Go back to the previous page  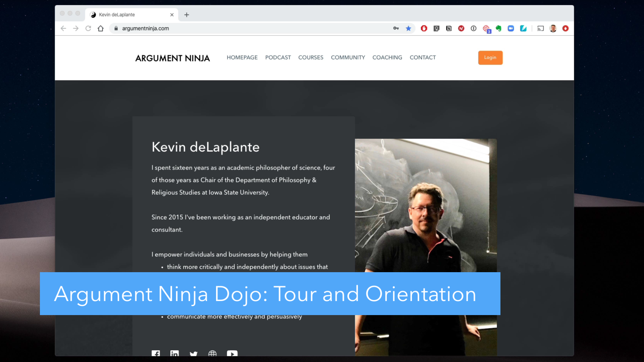coord(63,28)
